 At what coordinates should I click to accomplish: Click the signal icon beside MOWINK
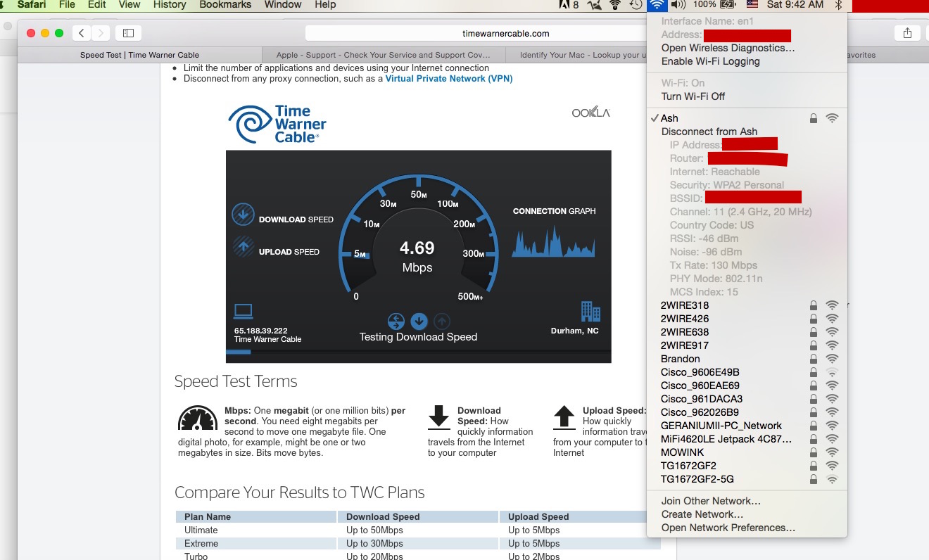pos(832,452)
